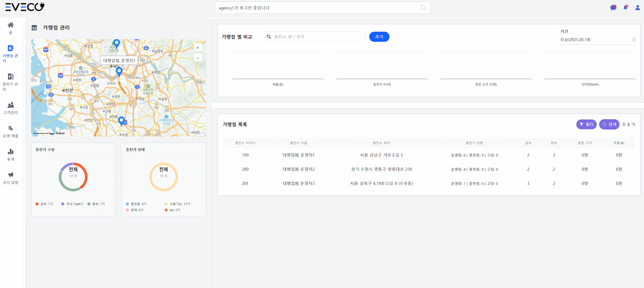Image resolution: width=644 pixels, height=288 pixels.
Task: Click the 충전중 legend item
Action: (x=136, y=204)
